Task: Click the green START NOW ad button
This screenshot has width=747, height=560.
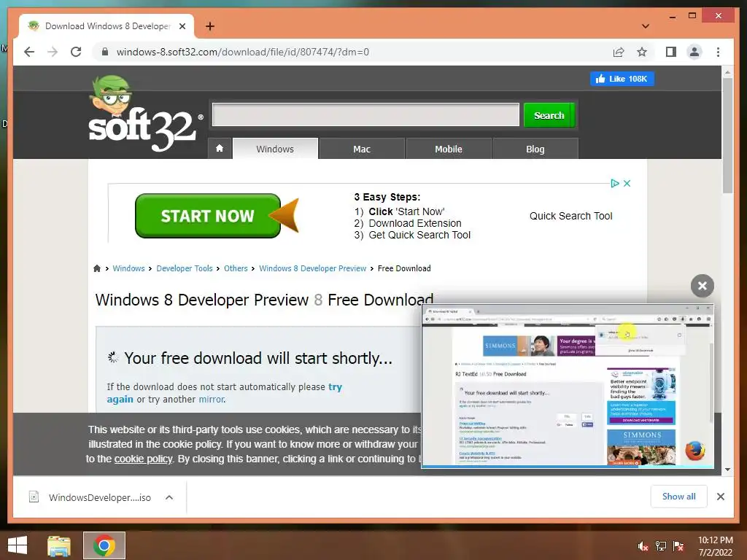Action: pos(208,216)
